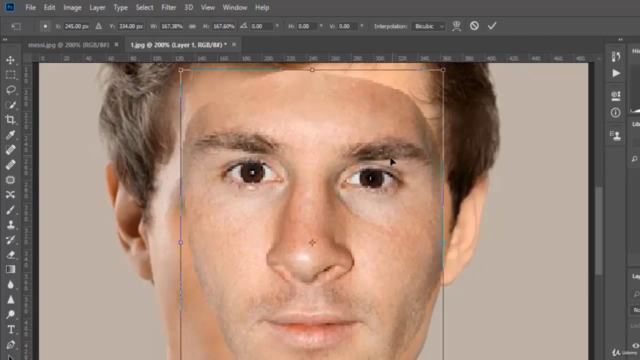The width and height of the screenshot is (640, 360).
Task: Click the vertical skew V field
Action: 348,26
